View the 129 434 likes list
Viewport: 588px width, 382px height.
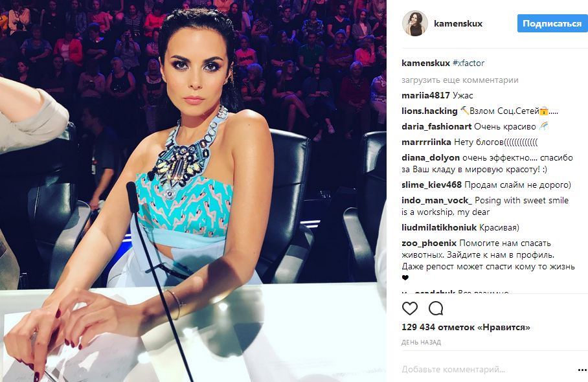click(x=466, y=327)
